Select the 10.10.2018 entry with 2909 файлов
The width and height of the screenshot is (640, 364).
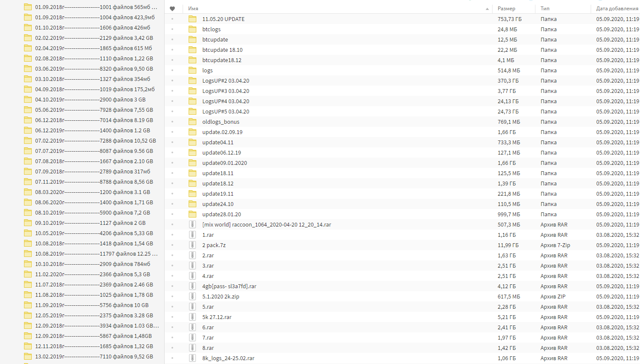click(x=93, y=264)
